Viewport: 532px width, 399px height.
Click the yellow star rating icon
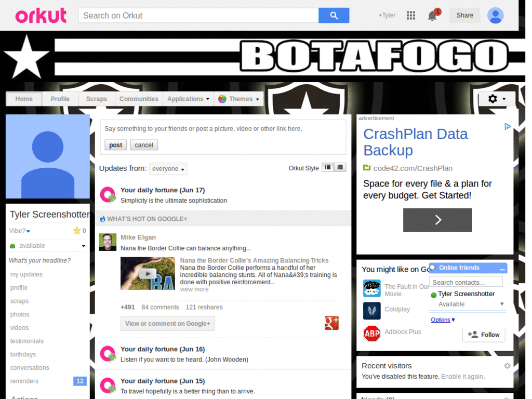[x=77, y=231]
